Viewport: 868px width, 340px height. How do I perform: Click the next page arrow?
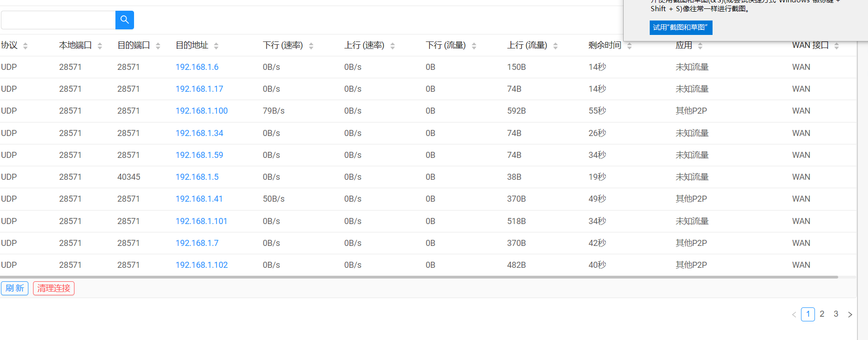tap(850, 314)
